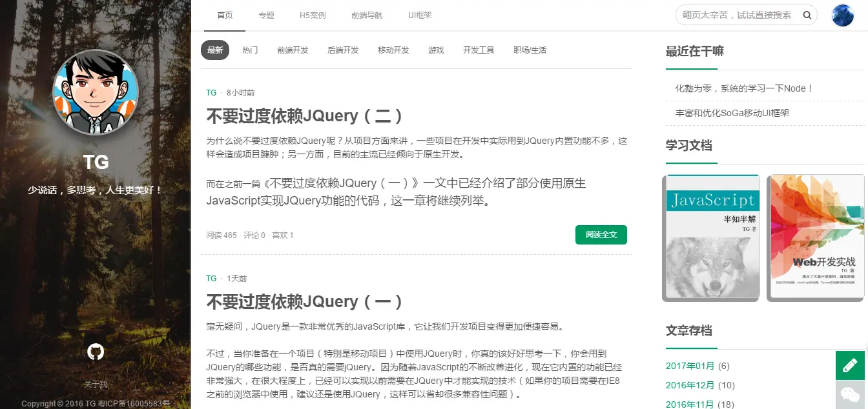
Task: Select the 游戏 category
Action: 436,50
